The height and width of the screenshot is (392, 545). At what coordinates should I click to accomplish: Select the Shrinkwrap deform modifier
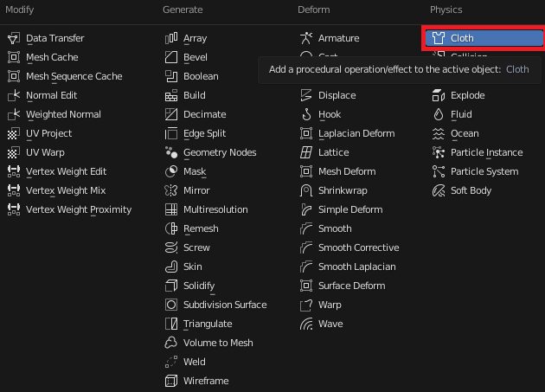click(x=343, y=190)
